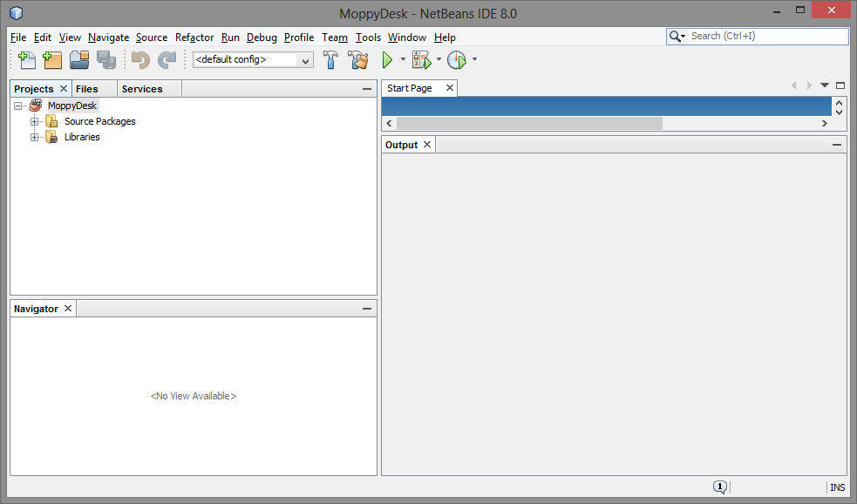Expand the Libraries node
The width and height of the screenshot is (857, 504).
34,137
